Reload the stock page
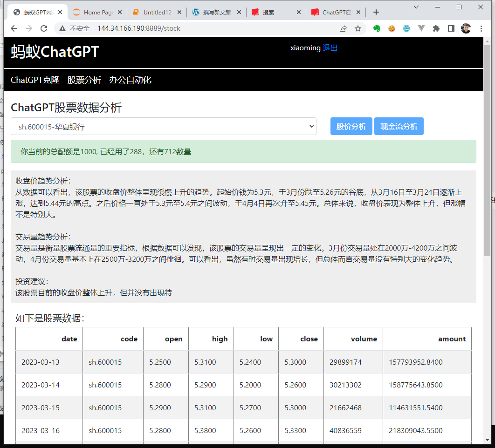The height and width of the screenshot is (448, 495). 44,28
